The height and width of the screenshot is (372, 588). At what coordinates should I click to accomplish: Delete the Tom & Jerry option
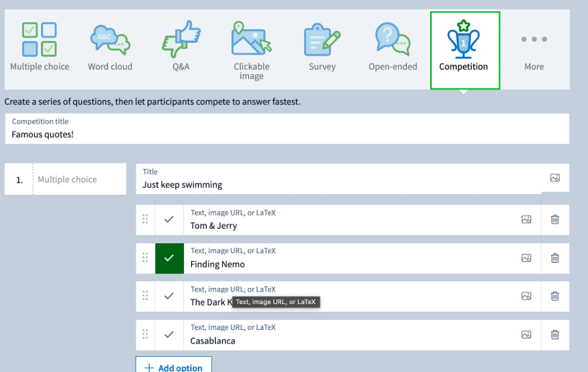coord(555,220)
